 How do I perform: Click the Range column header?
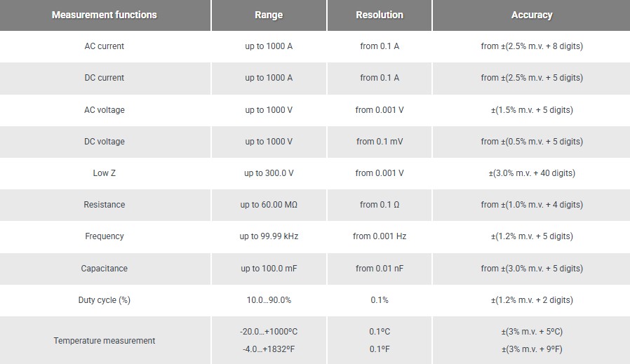click(x=269, y=15)
